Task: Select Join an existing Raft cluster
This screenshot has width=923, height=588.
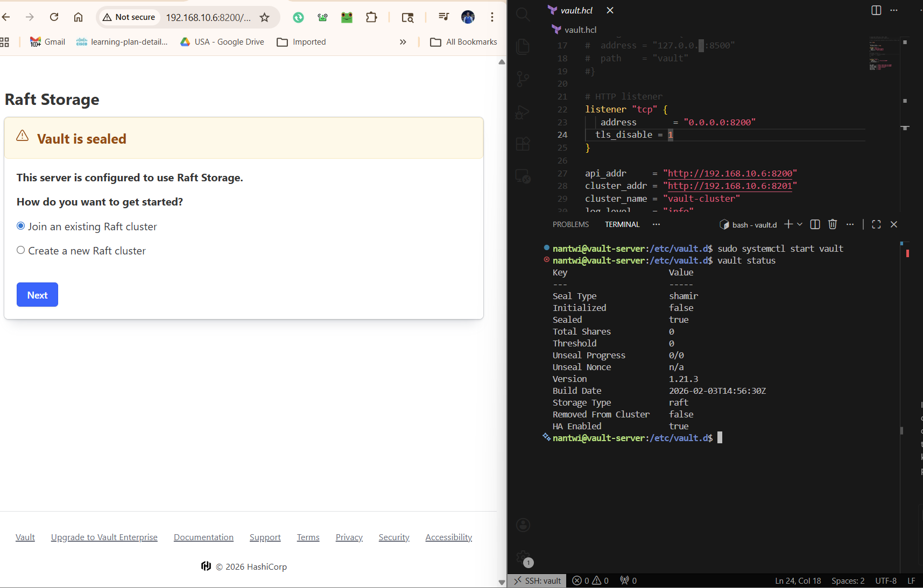Action: pyautogui.click(x=20, y=226)
